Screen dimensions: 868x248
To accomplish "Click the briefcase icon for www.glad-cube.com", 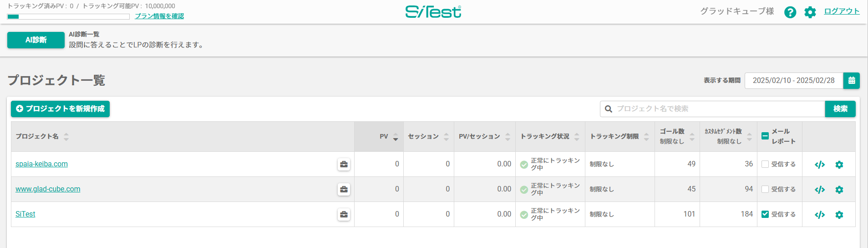I will 344,189.
